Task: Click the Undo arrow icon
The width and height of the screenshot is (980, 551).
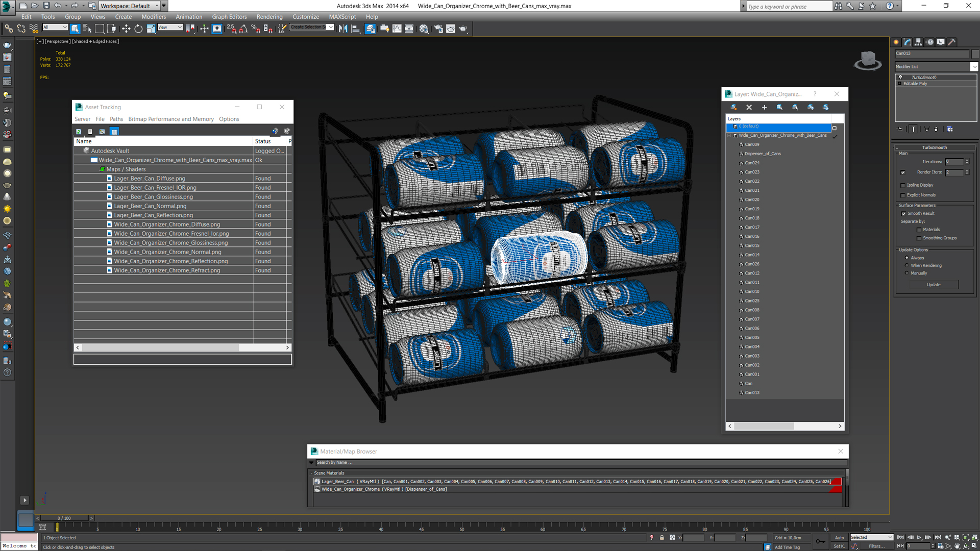Action: 58,6
